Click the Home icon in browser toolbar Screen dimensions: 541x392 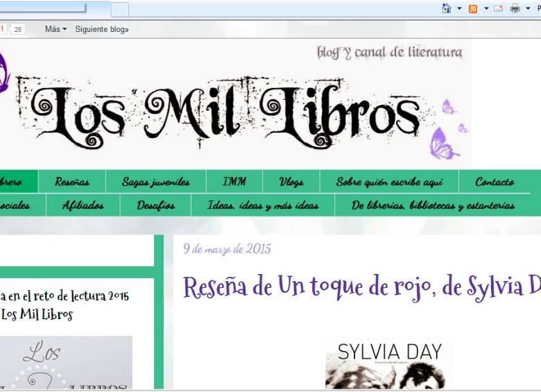click(x=447, y=8)
